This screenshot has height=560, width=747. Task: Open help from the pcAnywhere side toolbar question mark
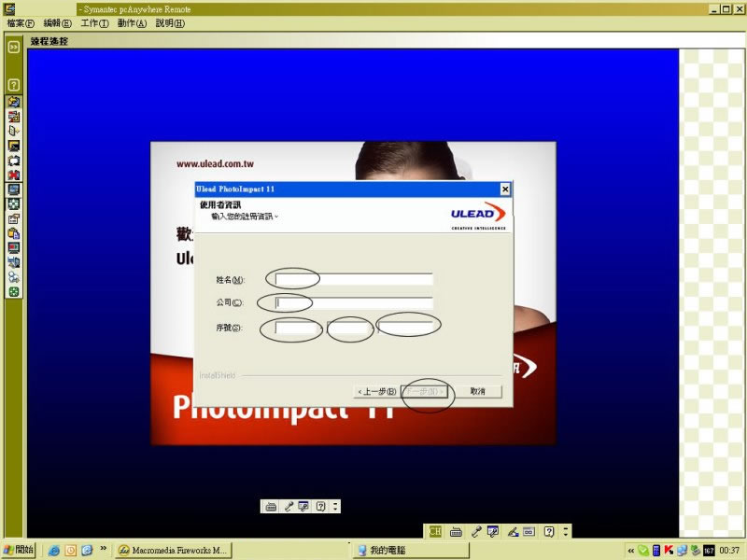pos(14,85)
